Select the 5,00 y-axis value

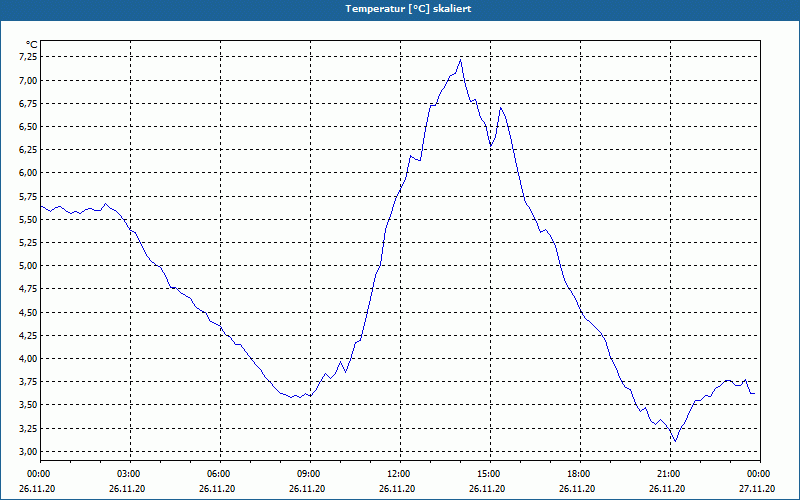point(29,266)
